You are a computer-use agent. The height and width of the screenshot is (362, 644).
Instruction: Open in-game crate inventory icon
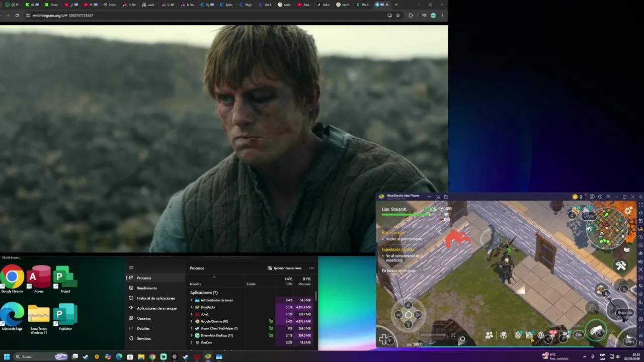pos(518,335)
